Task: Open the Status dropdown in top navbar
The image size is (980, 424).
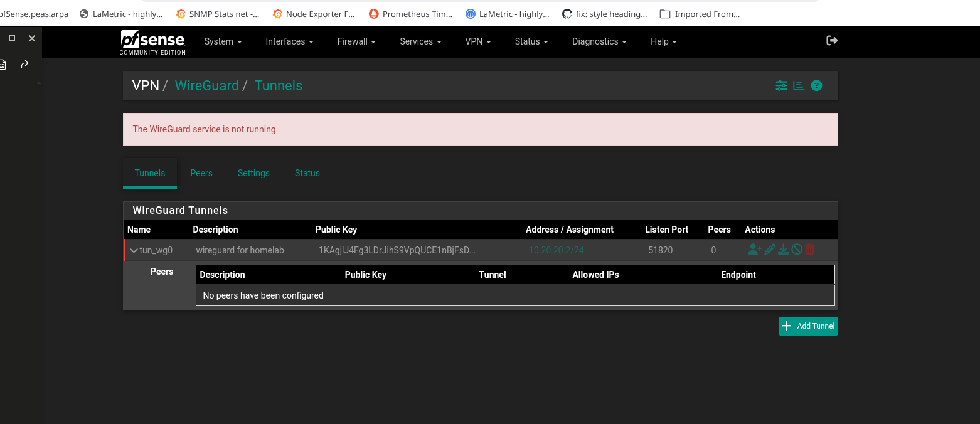Action: pos(531,41)
